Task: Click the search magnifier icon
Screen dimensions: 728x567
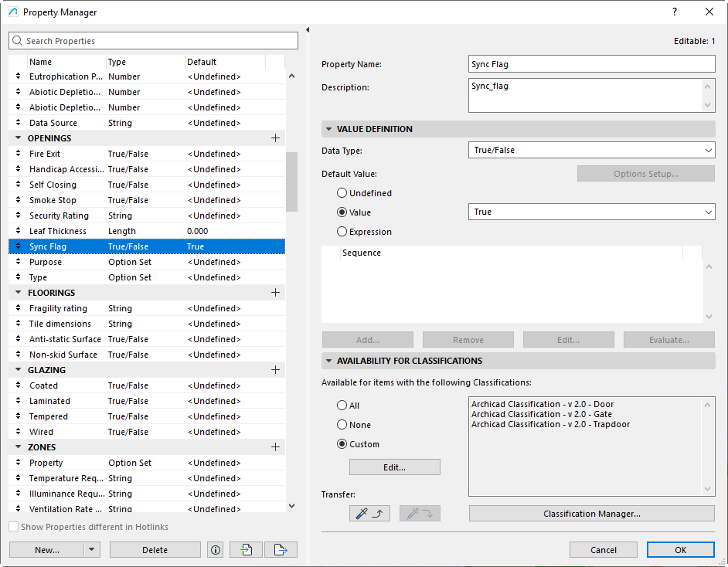Action: point(17,41)
